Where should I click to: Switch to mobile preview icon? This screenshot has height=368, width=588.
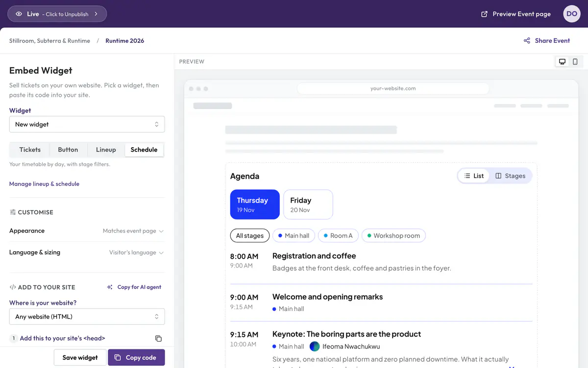[x=575, y=62]
